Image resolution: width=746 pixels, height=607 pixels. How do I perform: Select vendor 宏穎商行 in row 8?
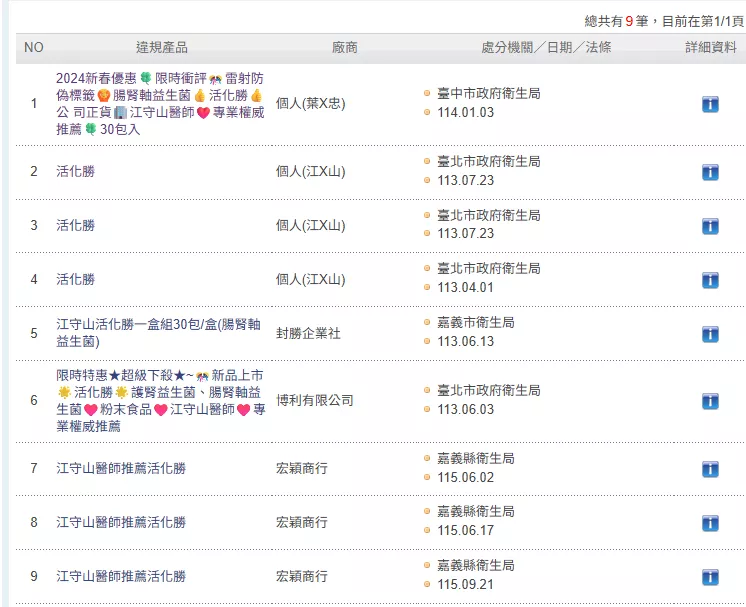click(302, 522)
